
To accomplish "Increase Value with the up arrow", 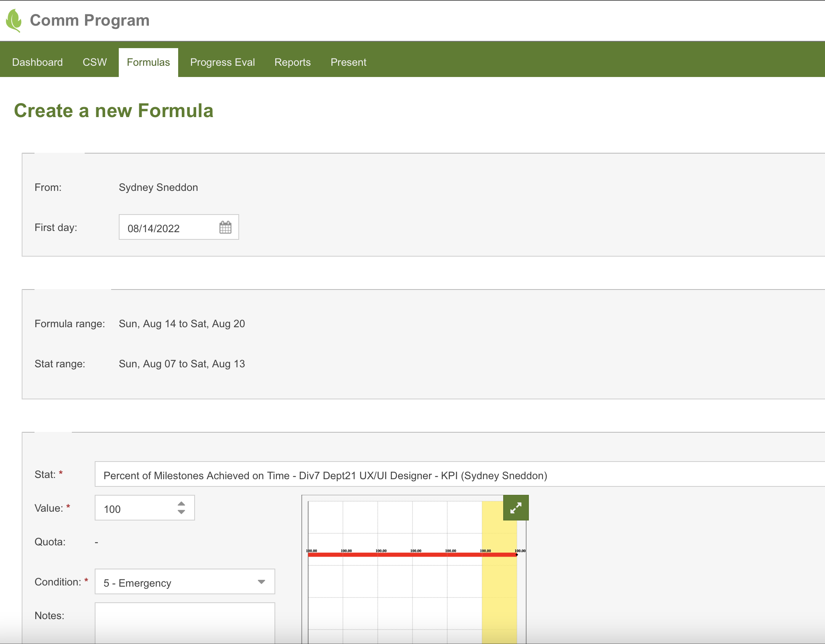I will 181,504.
